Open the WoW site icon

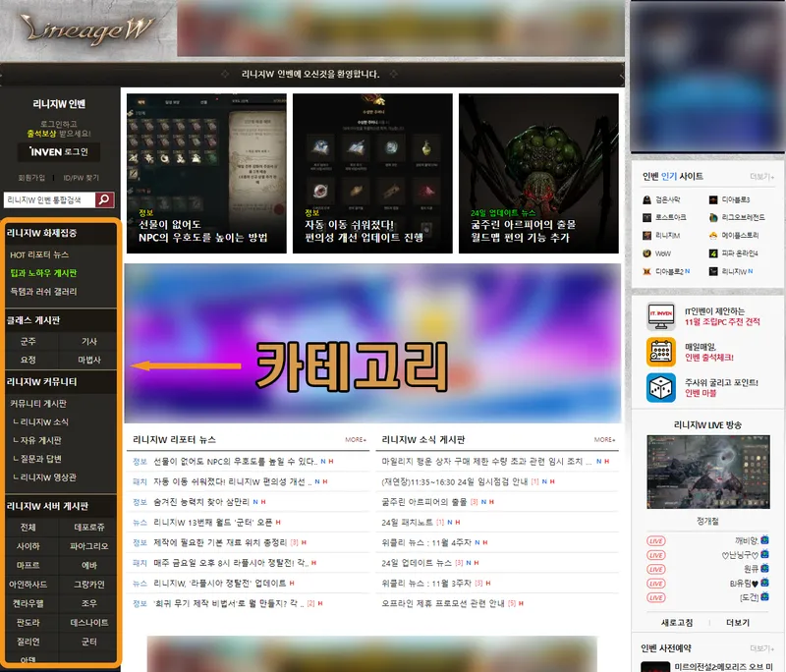[x=646, y=253]
